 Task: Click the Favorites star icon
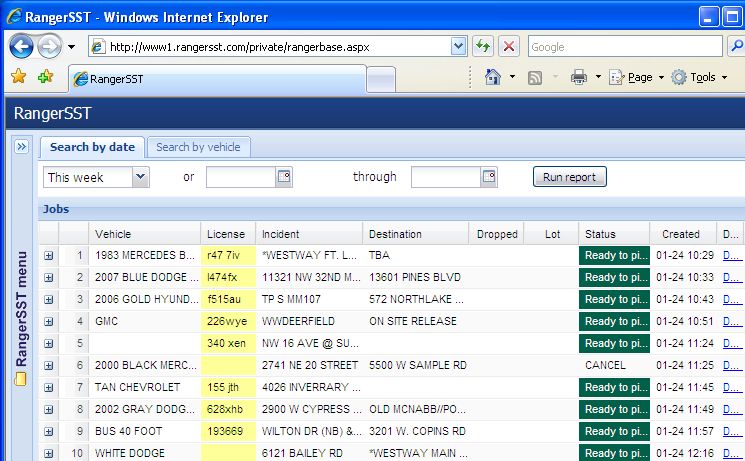(18, 77)
